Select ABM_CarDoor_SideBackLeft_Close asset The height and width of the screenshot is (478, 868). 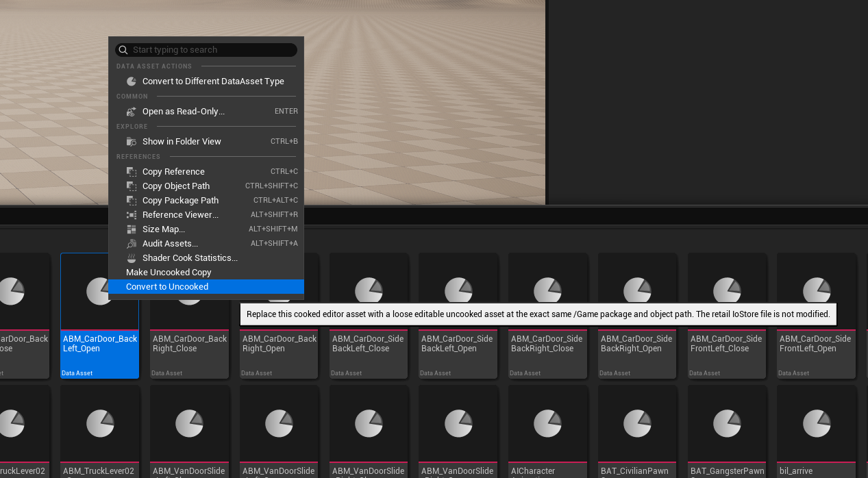[369, 316]
